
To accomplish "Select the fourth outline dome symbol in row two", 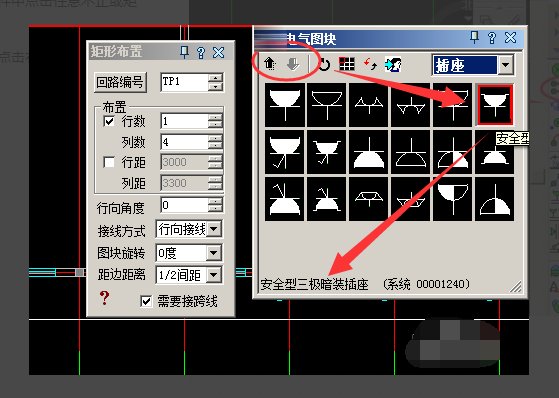I will (410, 152).
